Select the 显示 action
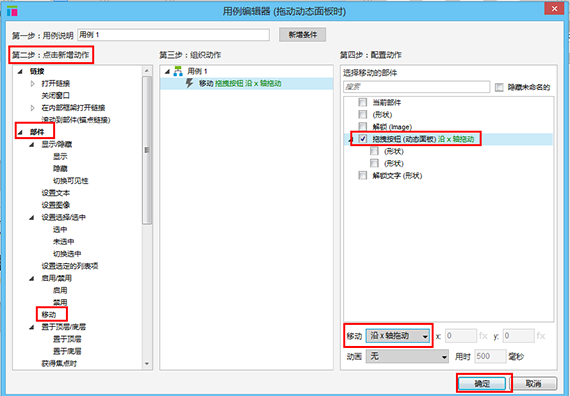 (x=60, y=156)
